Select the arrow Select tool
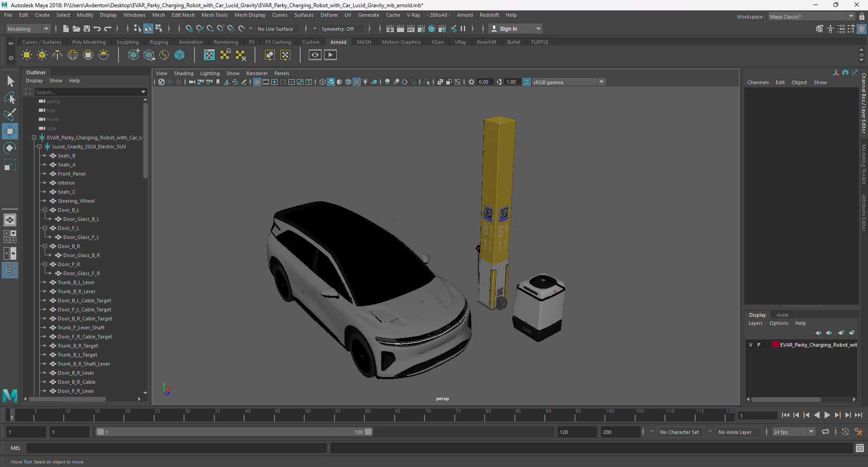868x467 pixels. [x=10, y=81]
